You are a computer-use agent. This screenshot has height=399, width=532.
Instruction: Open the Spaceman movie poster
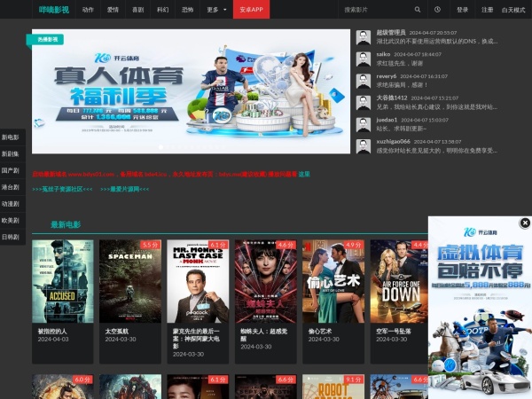[x=130, y=281]
